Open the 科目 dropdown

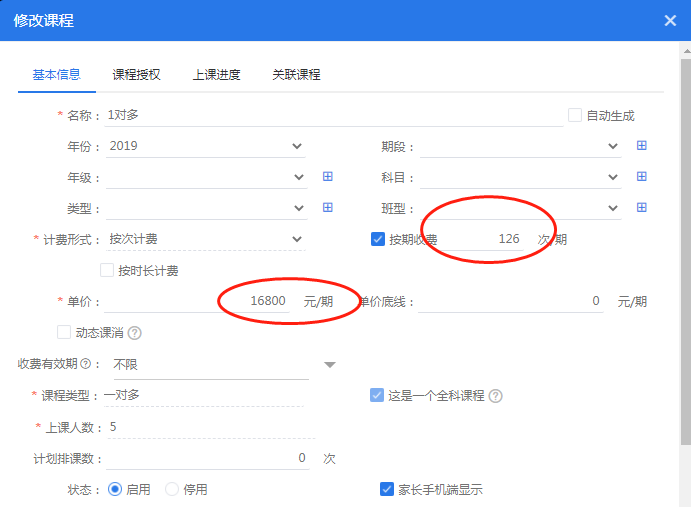click(520, 177)
